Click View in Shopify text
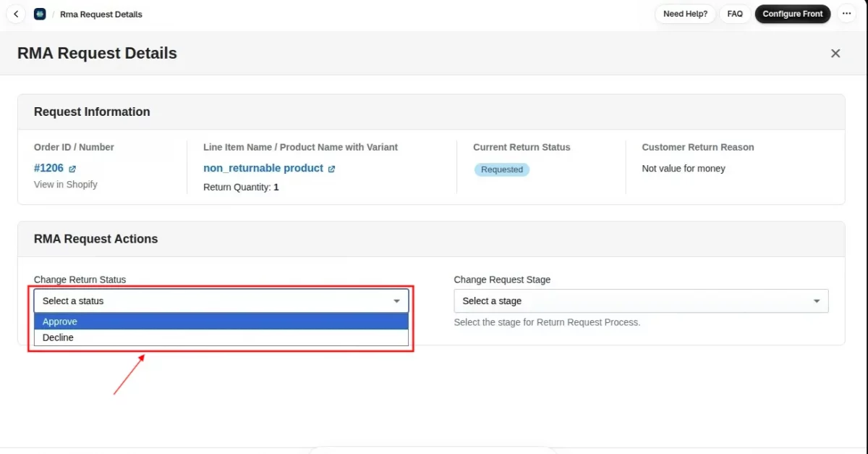868x454 pixels. point(66,185)
